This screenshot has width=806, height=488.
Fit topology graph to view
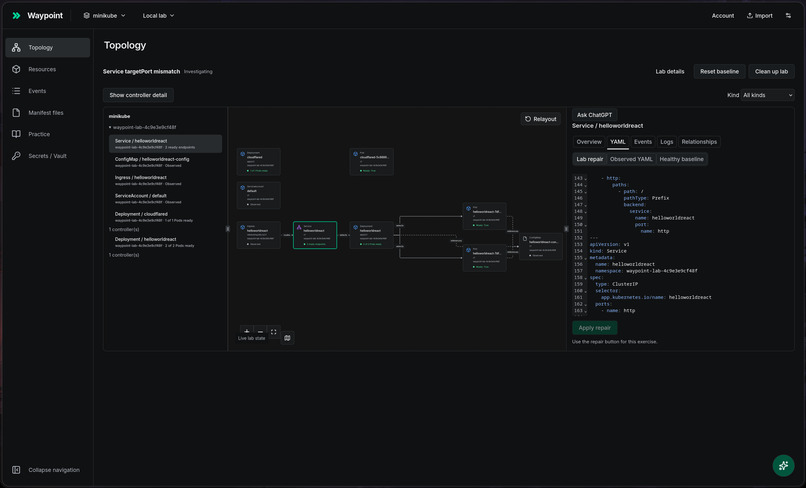[x=273, y=331]
